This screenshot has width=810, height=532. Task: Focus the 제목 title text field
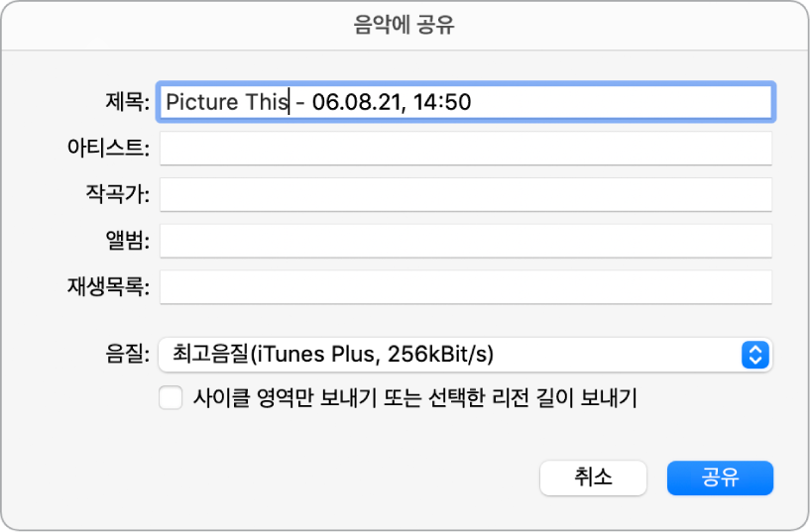[465, 102]
